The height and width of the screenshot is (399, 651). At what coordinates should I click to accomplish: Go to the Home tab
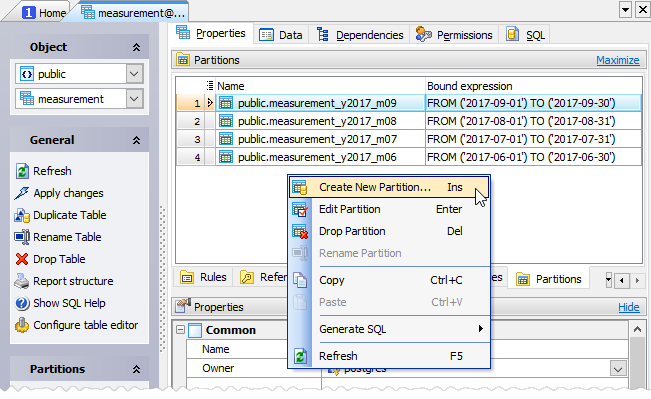click(x=43, y=13)
